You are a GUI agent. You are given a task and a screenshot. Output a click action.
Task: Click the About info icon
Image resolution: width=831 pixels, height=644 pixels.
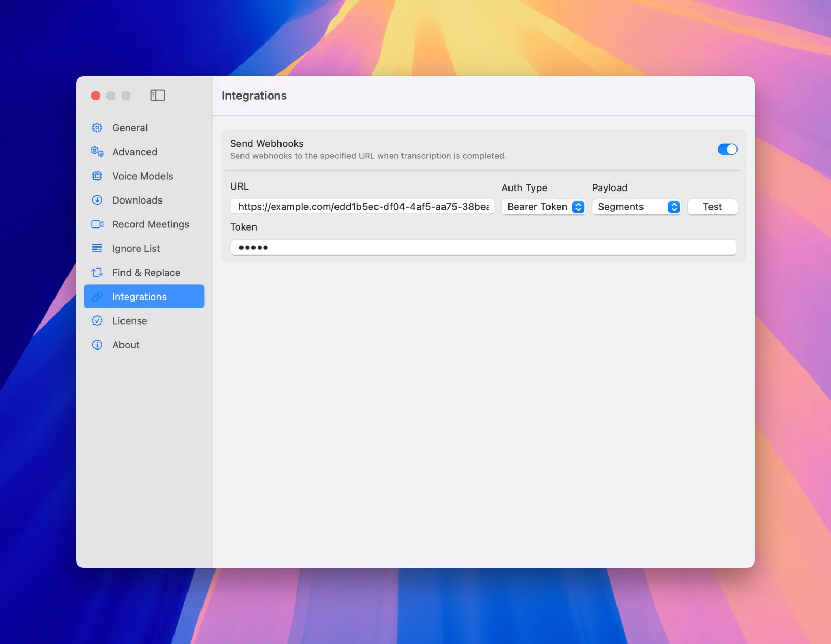[97, 345]
